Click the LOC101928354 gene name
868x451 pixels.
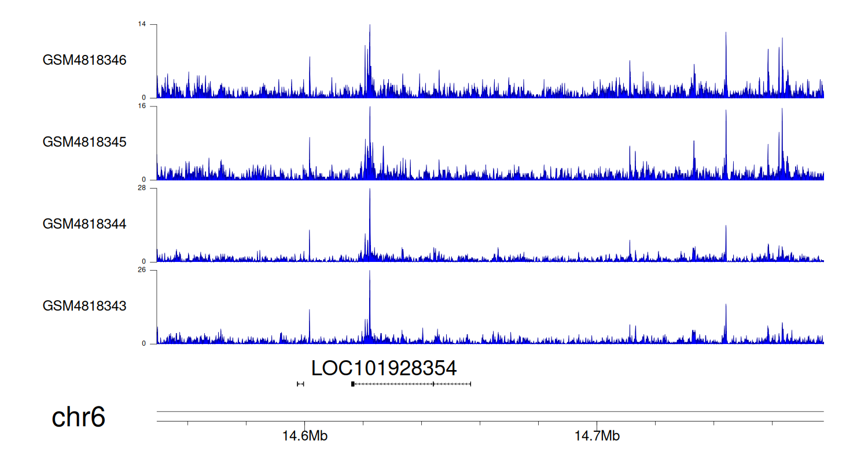click(384, 368)
